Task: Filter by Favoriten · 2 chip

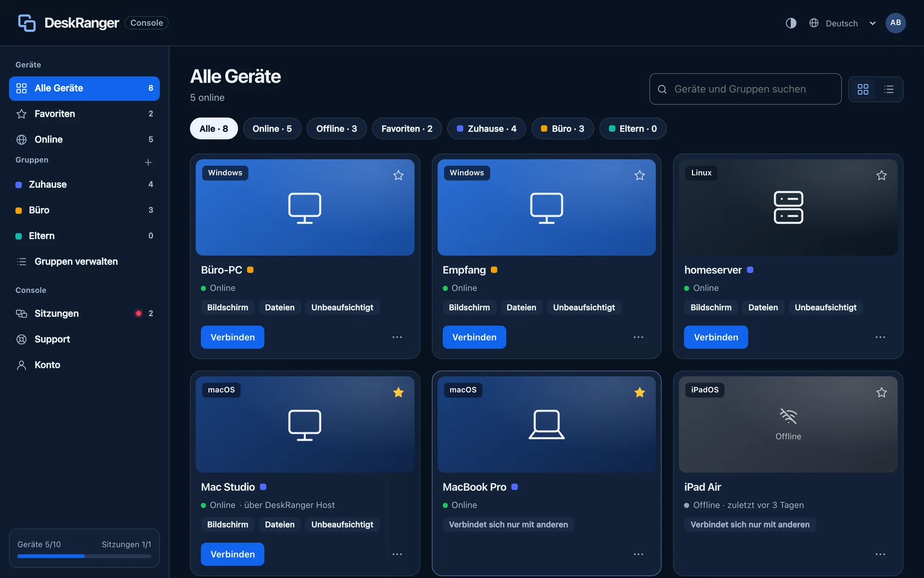Action: [x=407, y=128]
